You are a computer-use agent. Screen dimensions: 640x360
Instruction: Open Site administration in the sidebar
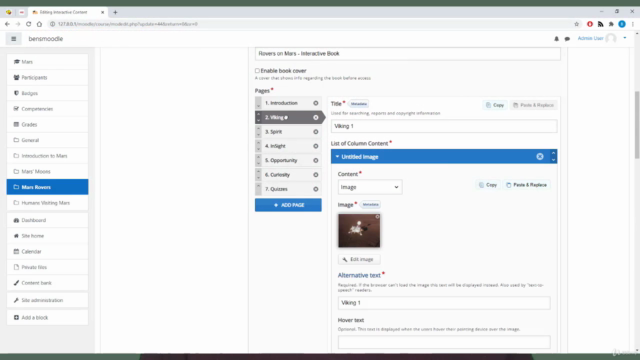point(47,300)
